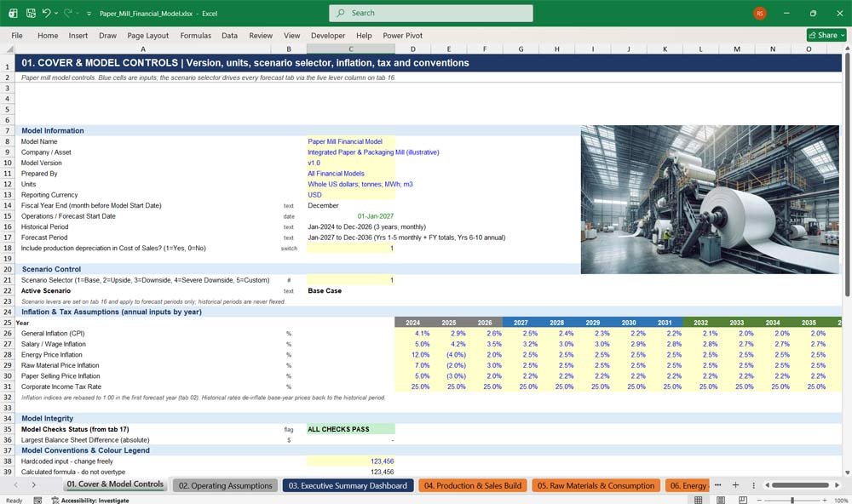Select the depreciation switch cell in row 18
Viewport: 852px width, 504px height.
click(x=350, y=249)
